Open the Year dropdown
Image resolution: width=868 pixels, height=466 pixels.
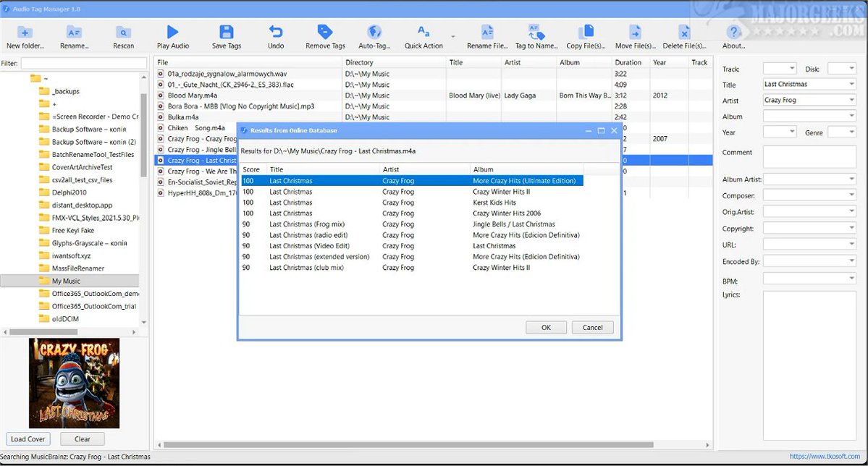[x=792, y=132]
